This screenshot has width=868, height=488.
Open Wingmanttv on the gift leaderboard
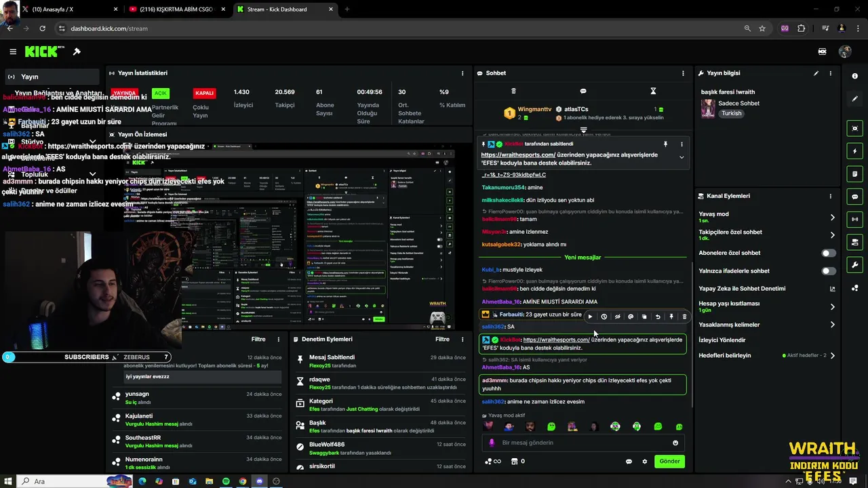534,109
